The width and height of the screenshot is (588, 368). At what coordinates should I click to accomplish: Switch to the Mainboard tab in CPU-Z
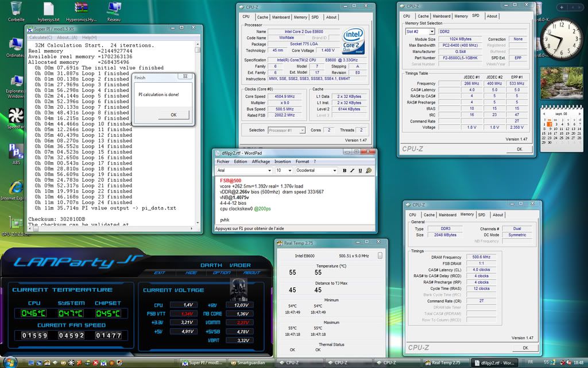coord(281,17)
